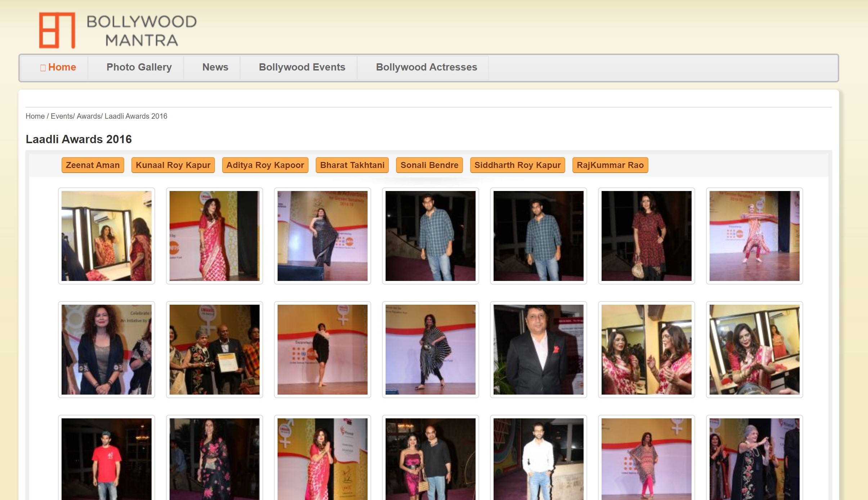868x500 pixels.
Task: Select the Sonali Bendre tag
Action: click(x=429, y=165)
